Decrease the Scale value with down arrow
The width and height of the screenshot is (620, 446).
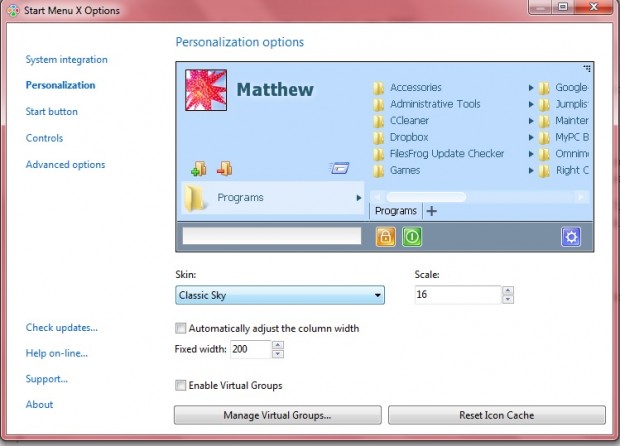508,299
